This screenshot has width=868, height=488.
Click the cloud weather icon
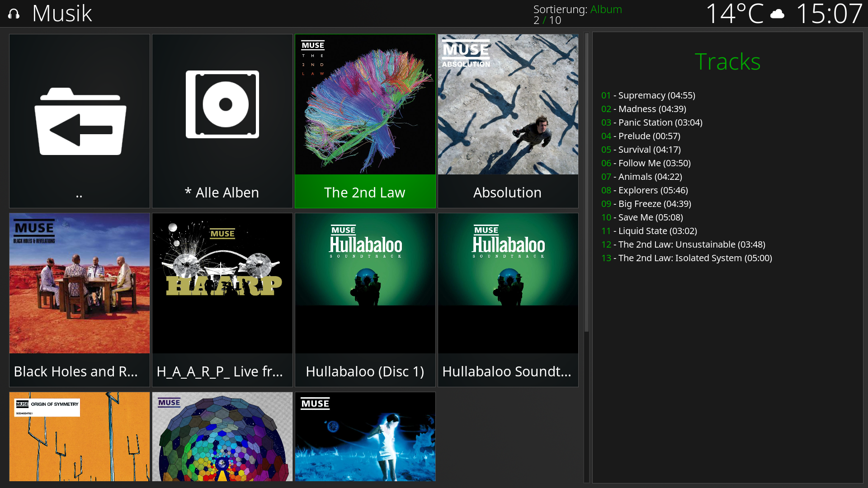click(x=777, y=14)
